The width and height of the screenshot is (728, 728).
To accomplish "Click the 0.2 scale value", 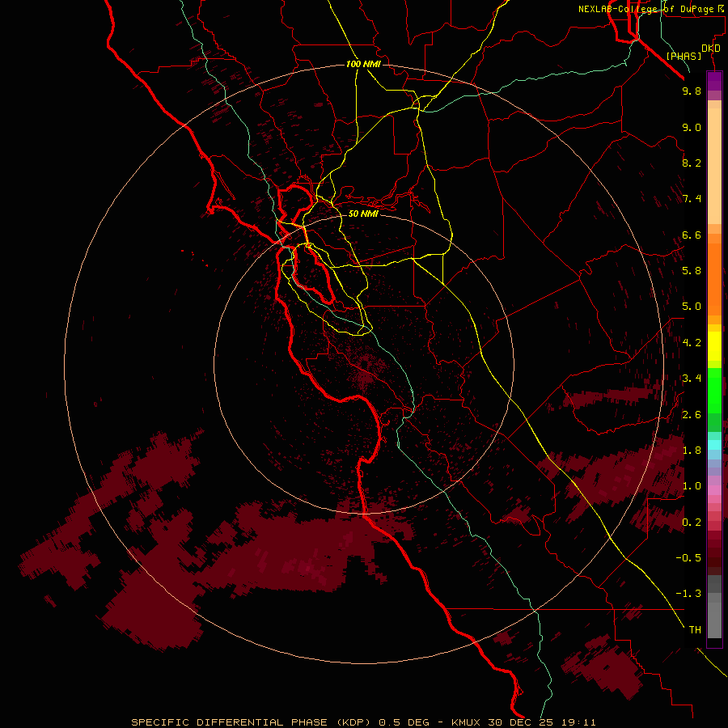I will pyautogui.click(x=692, y=523).
